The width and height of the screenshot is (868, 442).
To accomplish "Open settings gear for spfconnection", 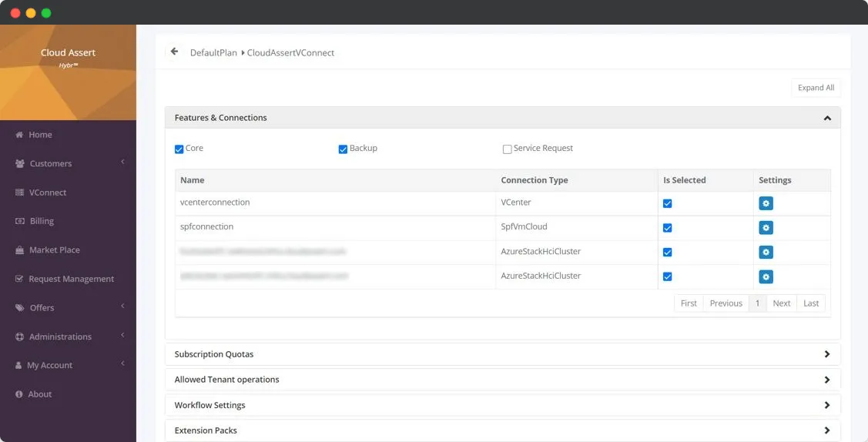I will (765, 228).
